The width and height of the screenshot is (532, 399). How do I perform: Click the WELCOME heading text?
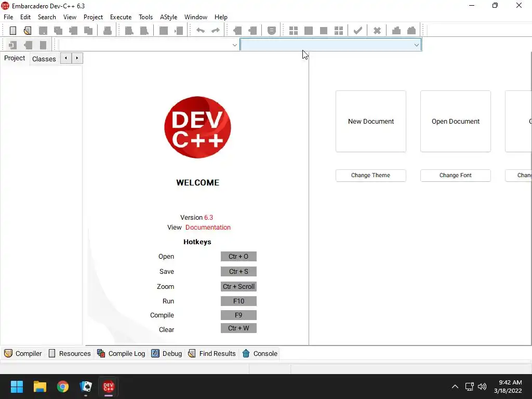click(198, 182)
